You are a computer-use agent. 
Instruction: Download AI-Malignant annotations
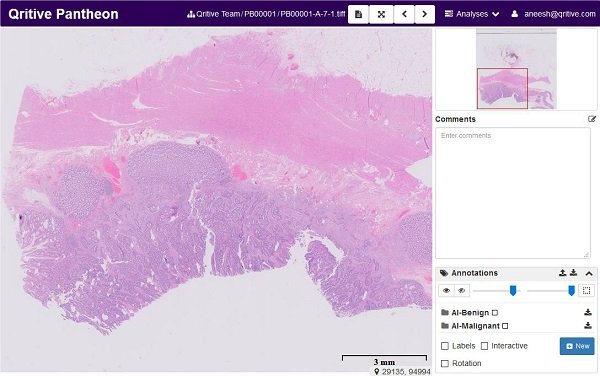tap(588, 326)
